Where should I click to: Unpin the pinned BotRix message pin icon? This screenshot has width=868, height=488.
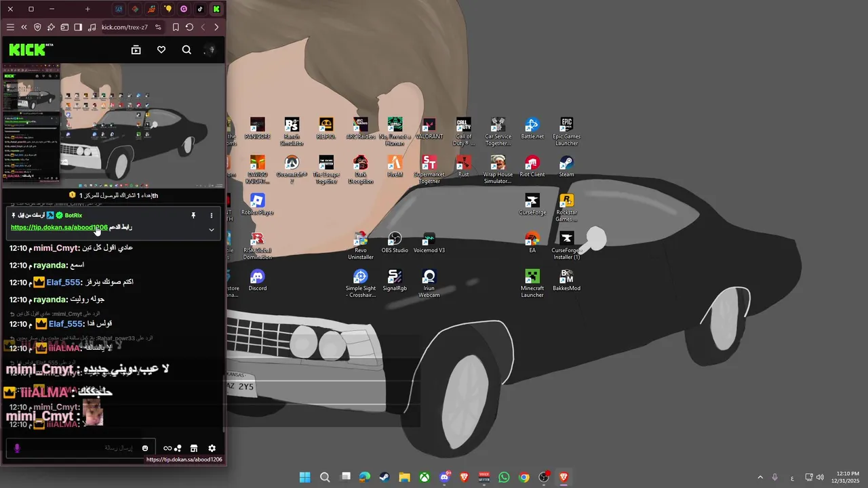coord(193,216)
